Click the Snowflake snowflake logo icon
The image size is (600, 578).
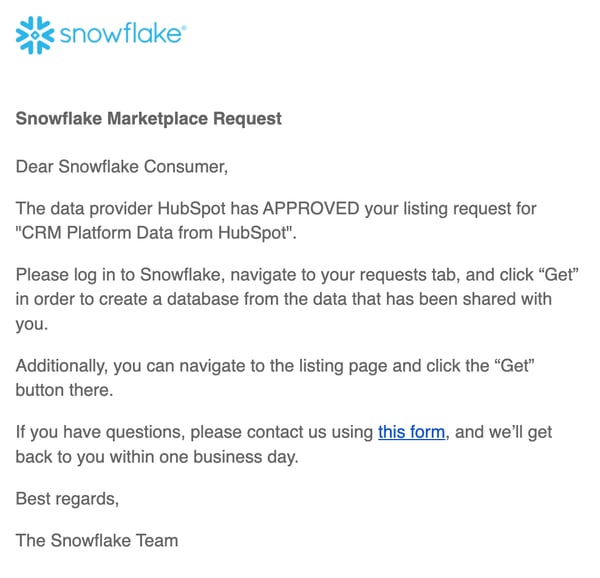(x=35, y=35)
